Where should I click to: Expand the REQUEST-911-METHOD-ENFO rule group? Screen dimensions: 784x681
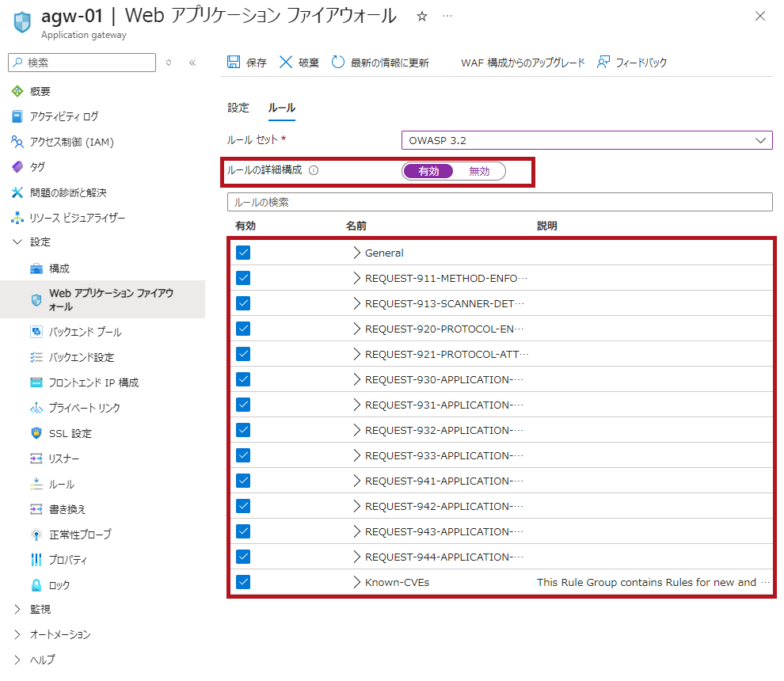click(x=356, y=278)
